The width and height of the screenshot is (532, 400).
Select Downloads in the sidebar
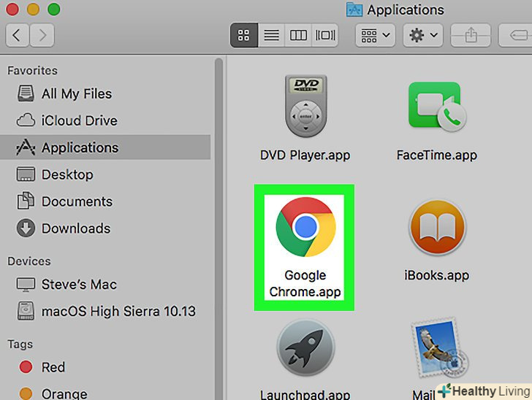pyautogui.click(x=77, y=228)
